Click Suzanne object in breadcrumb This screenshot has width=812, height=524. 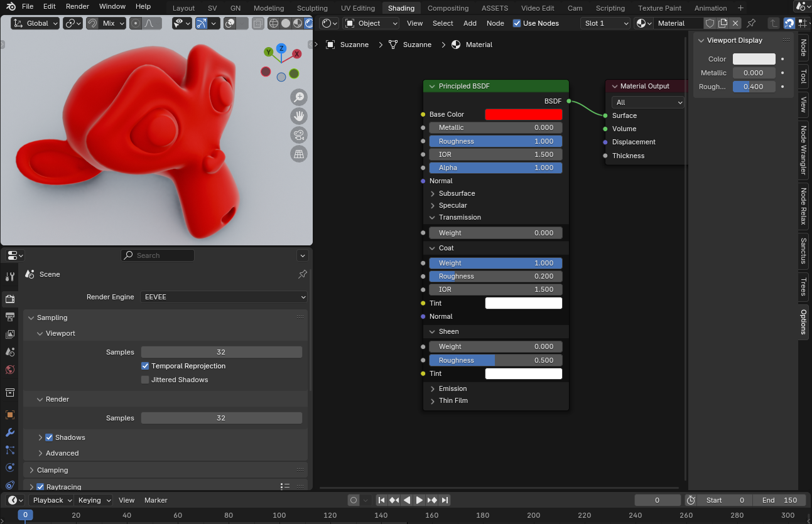347,45
